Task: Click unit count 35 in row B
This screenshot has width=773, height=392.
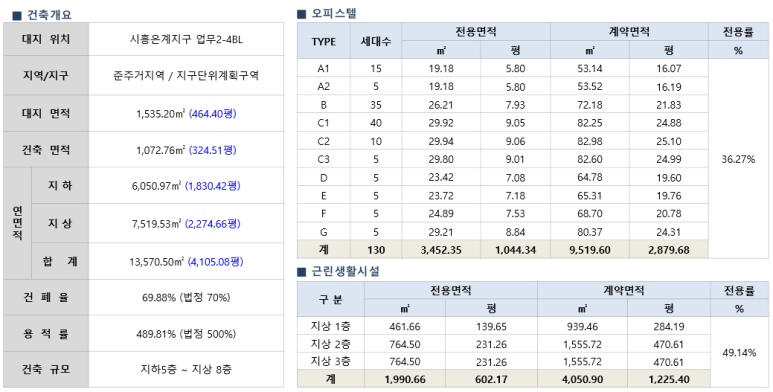Action: coord(376,105)
